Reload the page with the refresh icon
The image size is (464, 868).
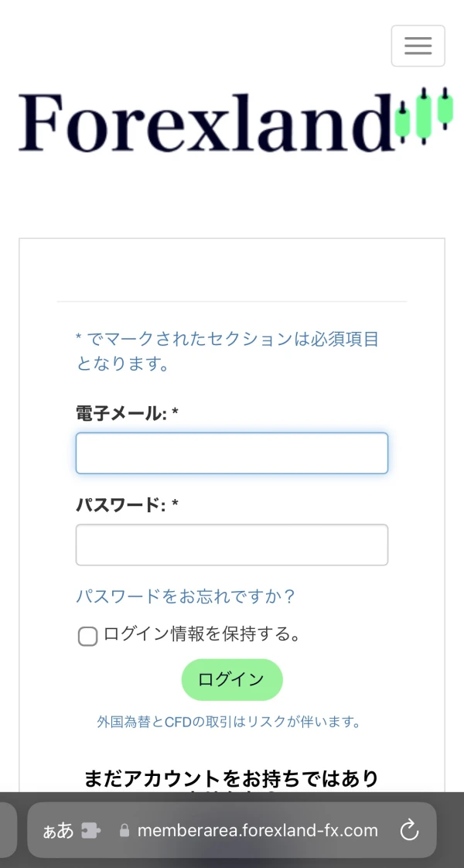408,830
